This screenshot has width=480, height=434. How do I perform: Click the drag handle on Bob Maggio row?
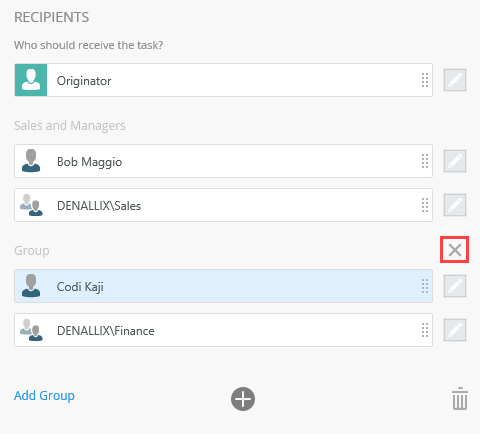pyautogui.click(x=425, y=161)
